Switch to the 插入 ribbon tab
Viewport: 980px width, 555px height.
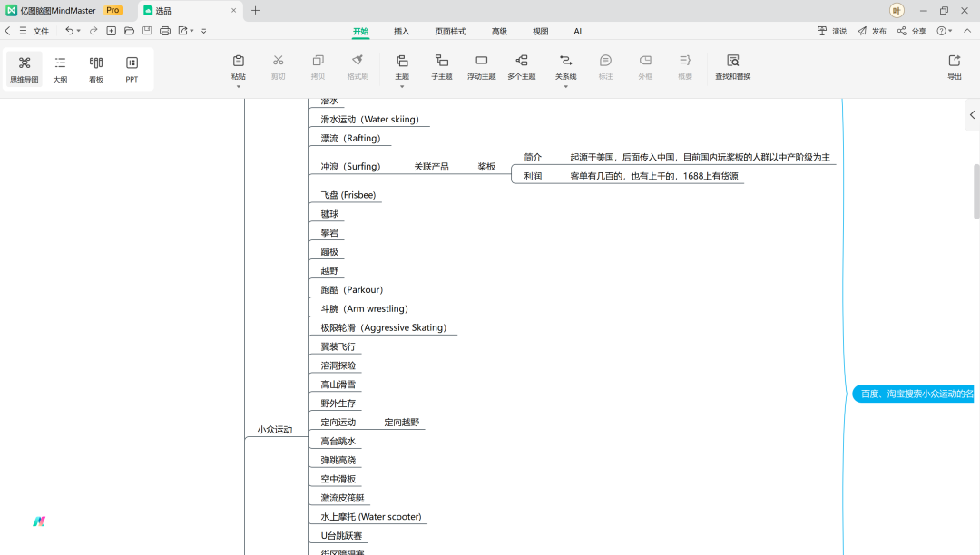click(x=401, y=31)
